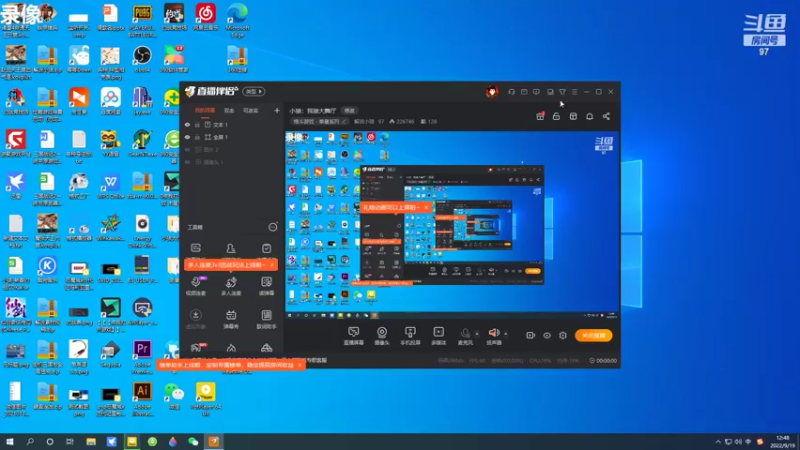Image resolution: width=800 pixels, height=450 pixels.
Task: Open the OBS desktop shortcut
Action: (x=142, y=60)
